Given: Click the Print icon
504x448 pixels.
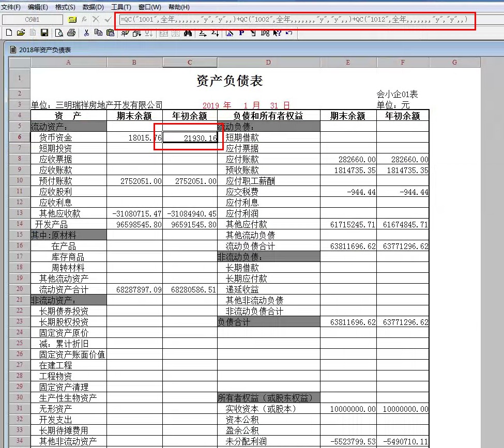Looking at the screenshot, I should click(71, 33).
